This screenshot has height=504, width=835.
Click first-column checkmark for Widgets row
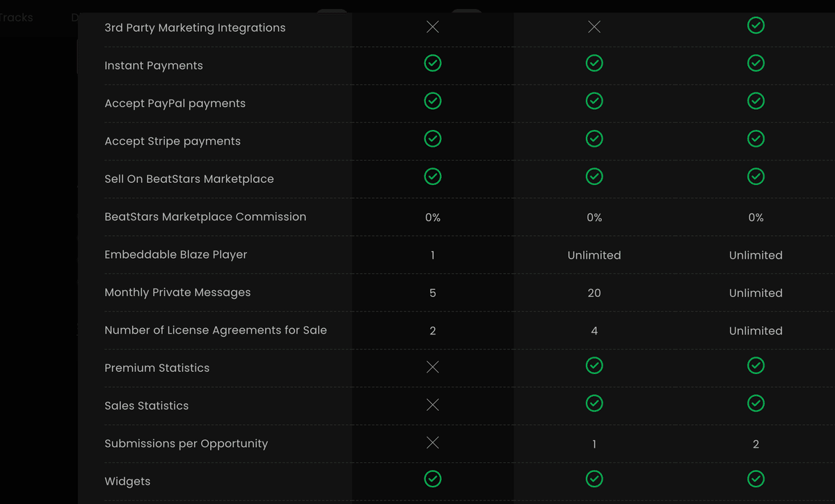click(x=433, y=479)
